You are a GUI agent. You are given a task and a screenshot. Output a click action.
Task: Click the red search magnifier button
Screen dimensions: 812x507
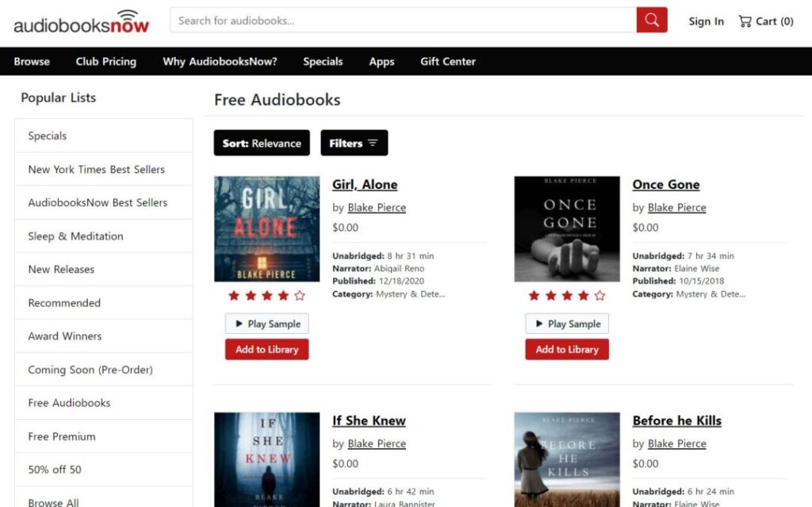(652, 20)
